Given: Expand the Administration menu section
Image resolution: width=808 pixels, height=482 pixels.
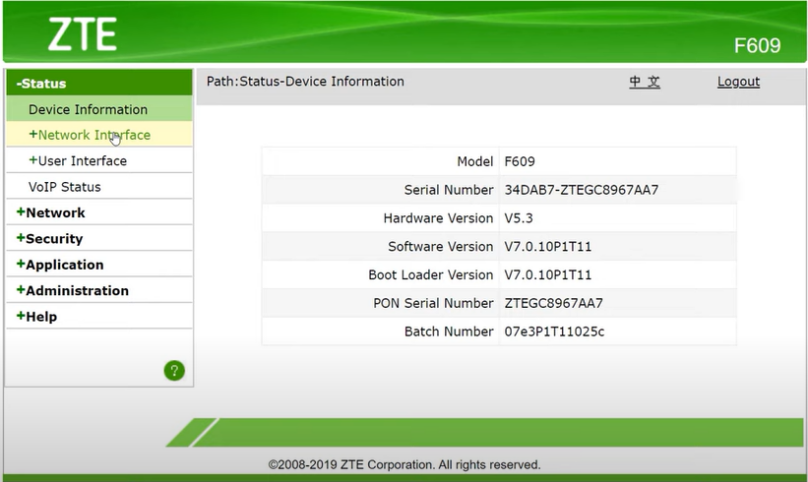Looking at the screenshot, I should pos(99,290).
